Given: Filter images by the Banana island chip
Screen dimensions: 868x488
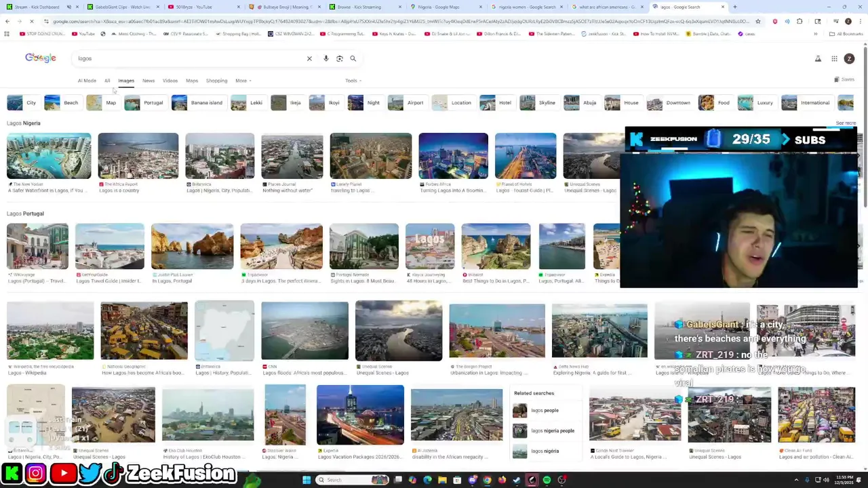Looking at the screenshot, I should pos(198,103).
